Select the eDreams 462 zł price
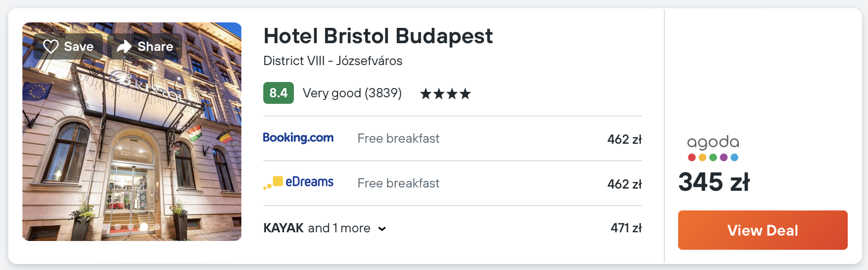The width and height of the screenshot is (868, 270). 624,184
